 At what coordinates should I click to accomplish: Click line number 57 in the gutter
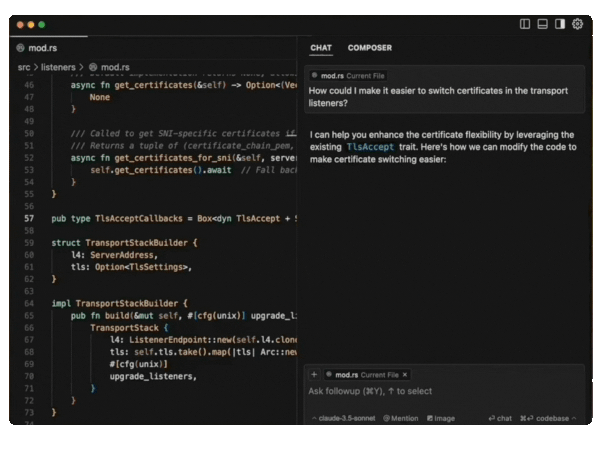[x=29, y=218]
